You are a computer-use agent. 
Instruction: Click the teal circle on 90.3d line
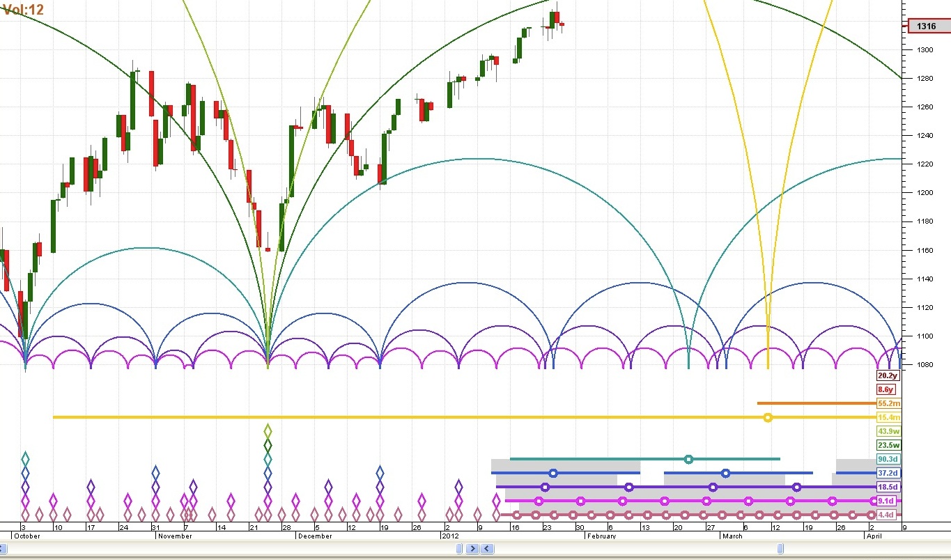(x=688, y=459)
